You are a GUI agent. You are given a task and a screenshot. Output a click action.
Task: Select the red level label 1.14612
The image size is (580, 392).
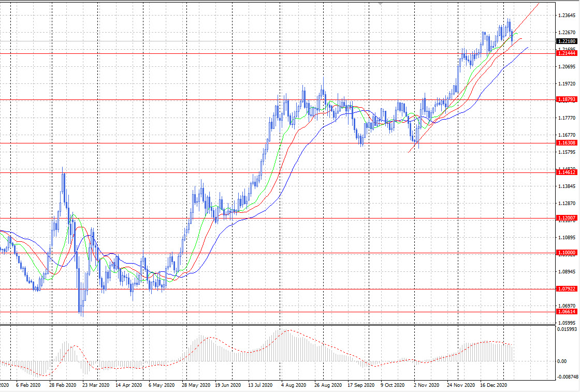(567, 172)
